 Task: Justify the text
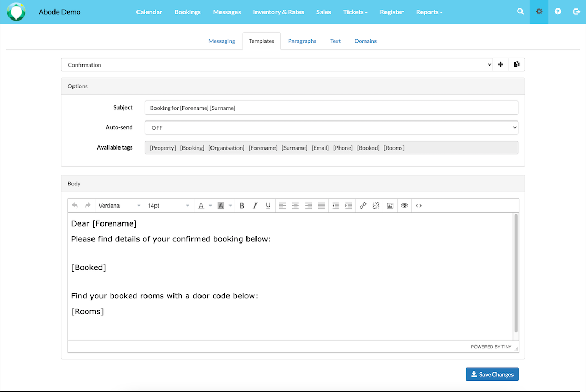pyautogui.click(x=322, y=206)
